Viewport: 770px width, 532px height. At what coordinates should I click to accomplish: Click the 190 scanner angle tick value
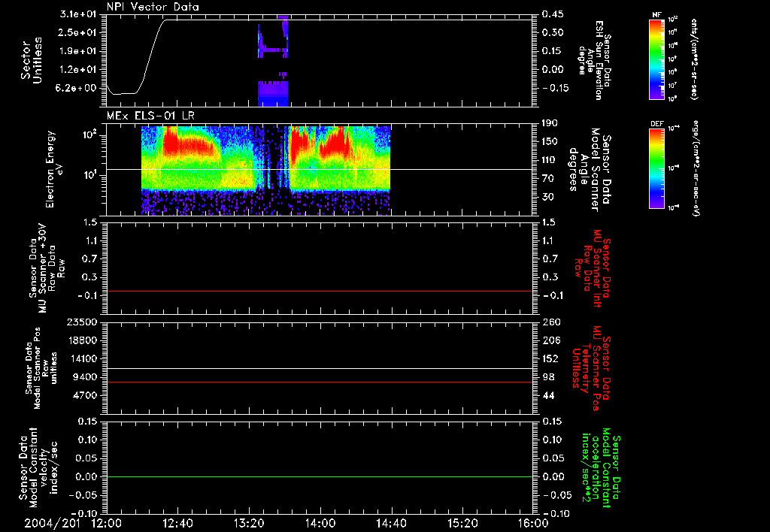550,122
